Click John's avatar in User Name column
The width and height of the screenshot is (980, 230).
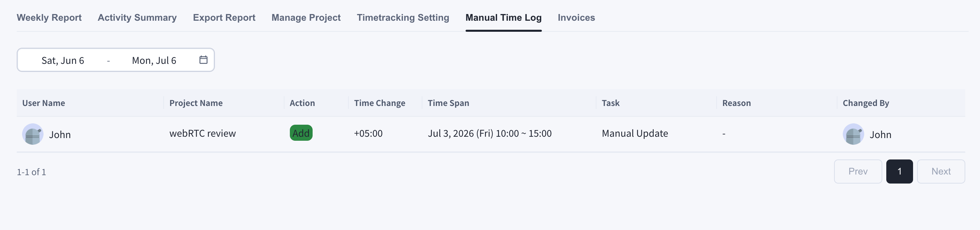33,134
